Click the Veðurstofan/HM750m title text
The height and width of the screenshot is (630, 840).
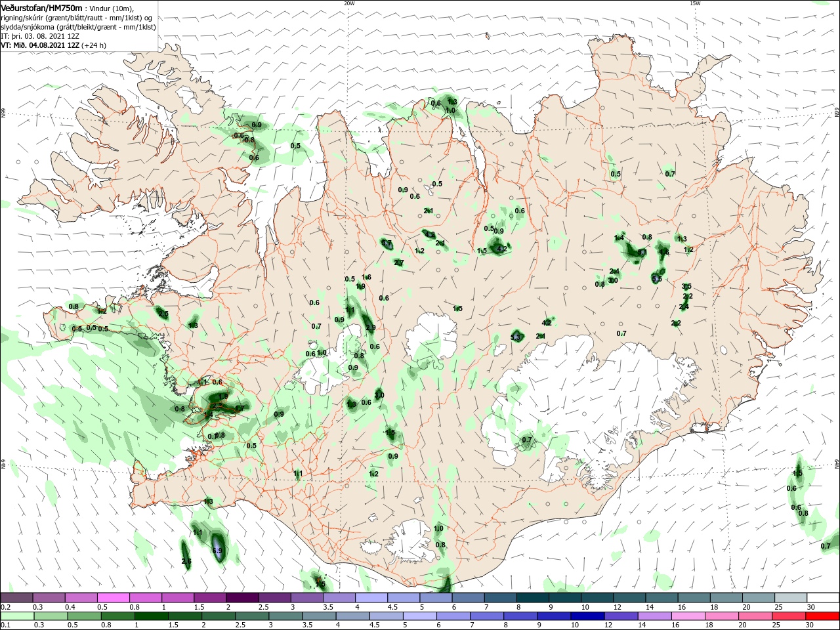coord(41,7)
